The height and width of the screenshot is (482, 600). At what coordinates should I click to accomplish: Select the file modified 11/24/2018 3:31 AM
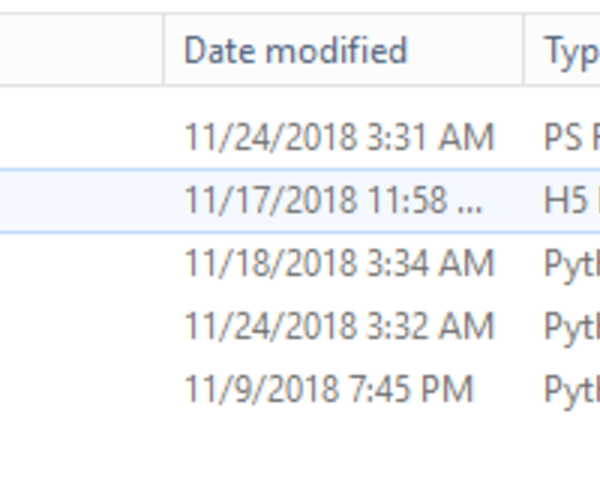click(339, 137)
